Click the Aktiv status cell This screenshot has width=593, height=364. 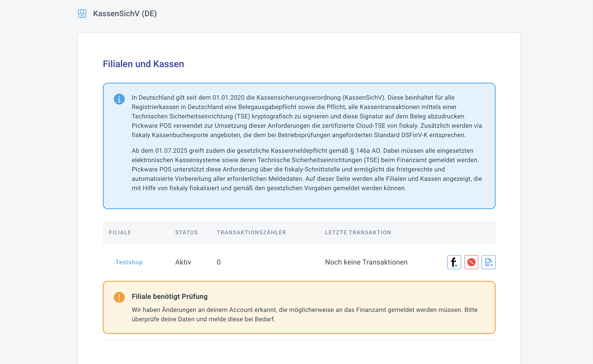click(x=183, y=262)
